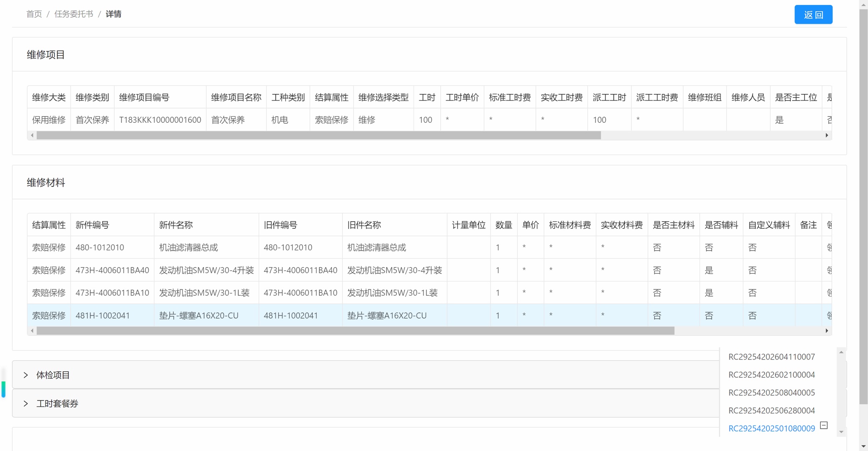The width and height of the screenshot is (868, 451).
Task: Click the 自定义辅料 column header
Action: pos(769,225)
